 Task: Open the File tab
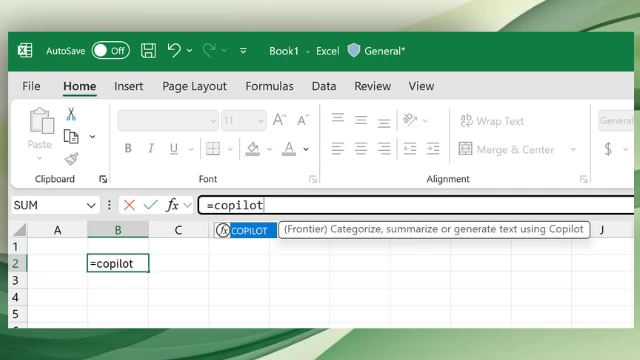pyautogui.click(x=31, y=86)
